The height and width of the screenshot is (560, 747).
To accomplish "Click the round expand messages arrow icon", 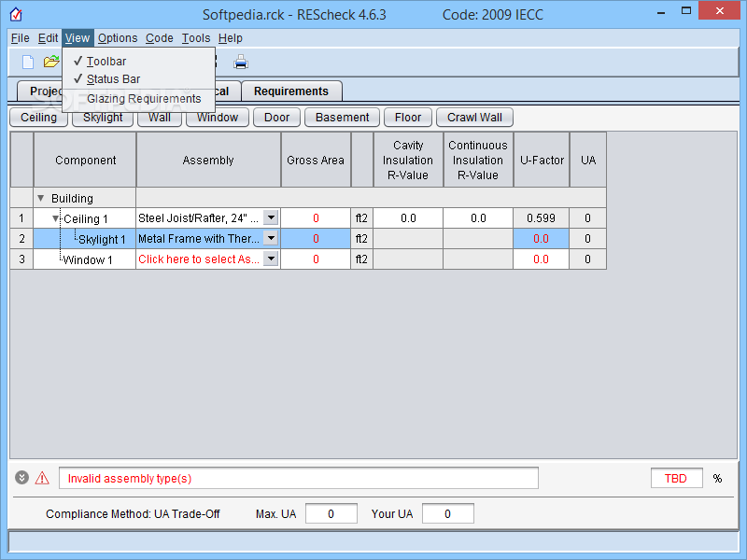I will (x=21, y=477).
